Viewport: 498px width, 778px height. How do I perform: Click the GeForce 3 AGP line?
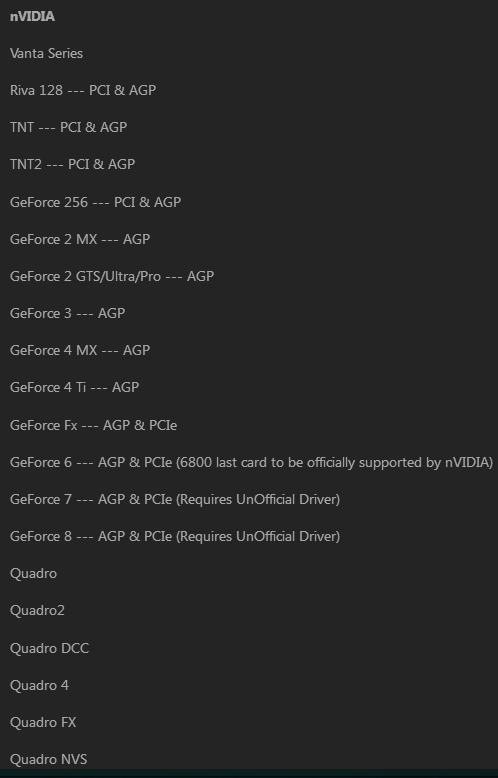point(67,313)
